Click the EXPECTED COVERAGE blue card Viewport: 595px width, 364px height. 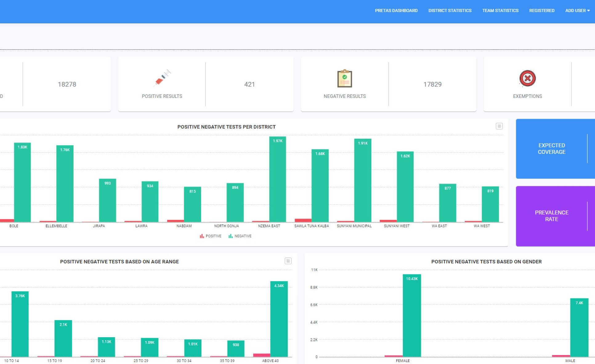click(551, 149)
